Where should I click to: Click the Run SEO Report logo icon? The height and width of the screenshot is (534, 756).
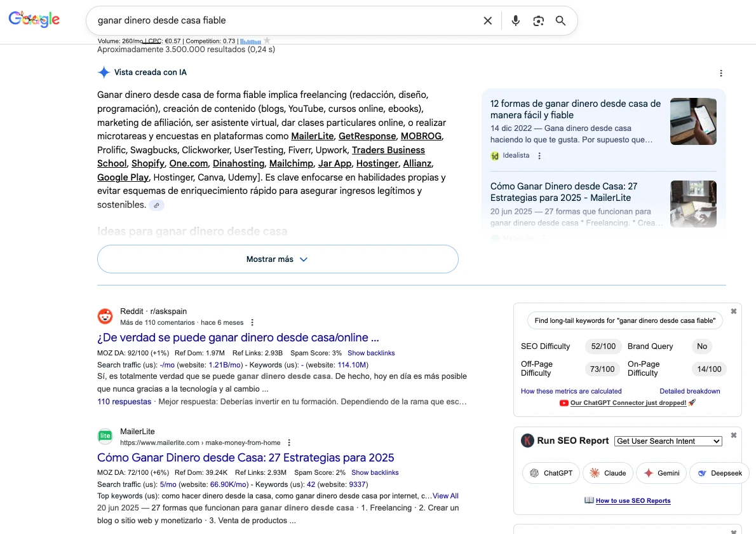click(x=527, y=441)
